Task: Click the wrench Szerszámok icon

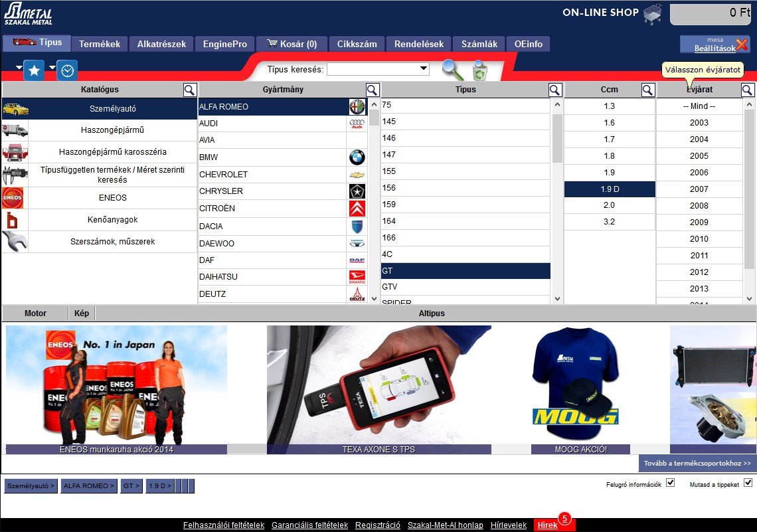Action: (15, 241)
